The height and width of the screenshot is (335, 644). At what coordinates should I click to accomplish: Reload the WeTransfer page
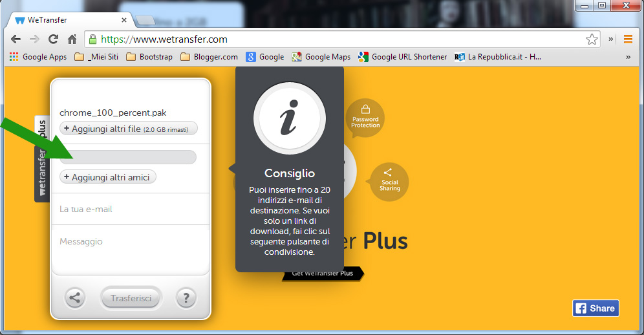[x=54, y=39]
